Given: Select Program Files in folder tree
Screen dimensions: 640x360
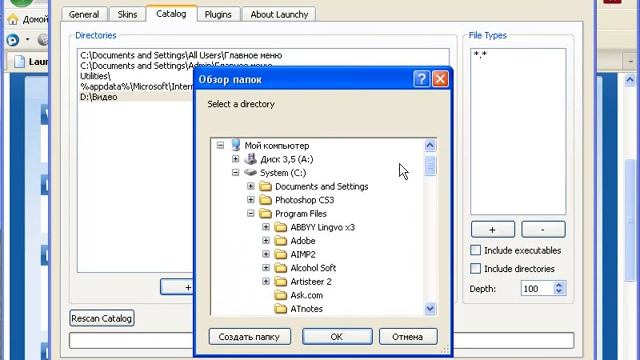Looking at the screenshot, I should 301,213.
